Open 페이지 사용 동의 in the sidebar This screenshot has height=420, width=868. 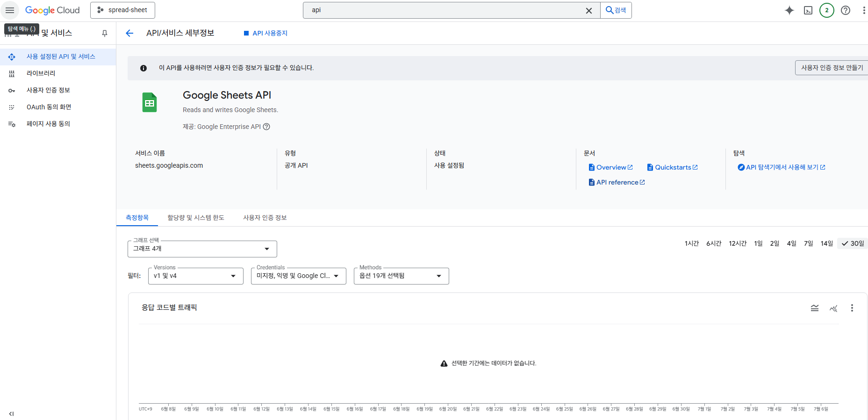pos(58,124)
